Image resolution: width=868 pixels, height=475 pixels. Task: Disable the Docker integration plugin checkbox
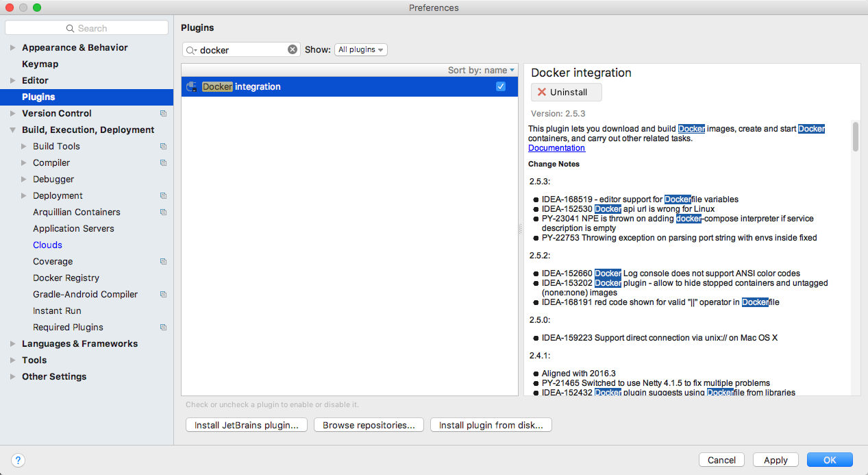(x=501, y=86)
